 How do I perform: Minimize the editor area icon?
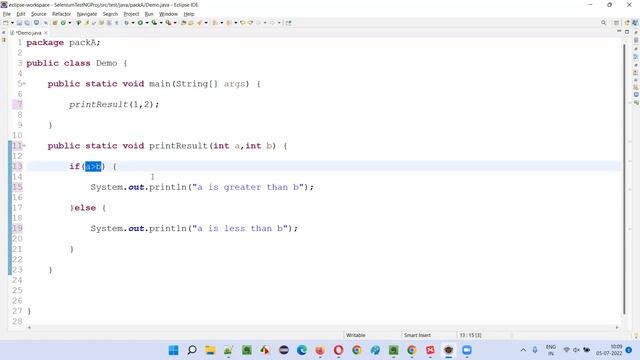[x=619, y=31]
